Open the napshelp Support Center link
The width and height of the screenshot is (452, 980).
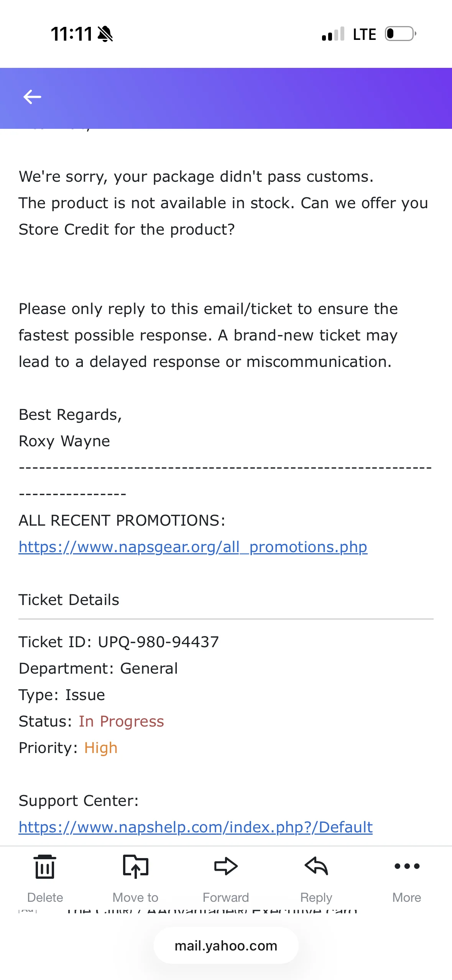pos(196,827)
